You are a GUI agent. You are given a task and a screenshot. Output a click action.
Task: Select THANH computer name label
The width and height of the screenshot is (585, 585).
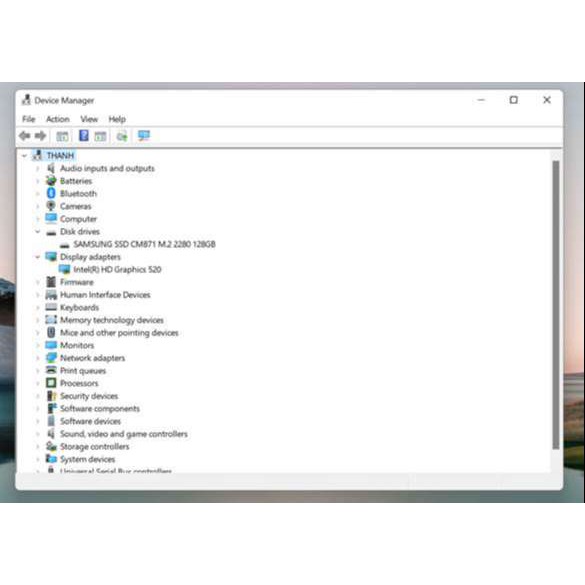click(60, 156)
